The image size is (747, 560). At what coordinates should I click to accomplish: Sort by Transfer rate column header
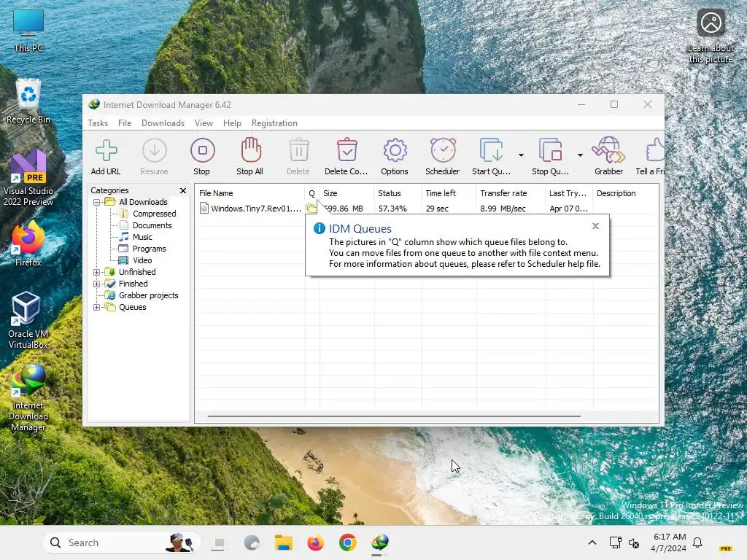(x=510, y=193)
